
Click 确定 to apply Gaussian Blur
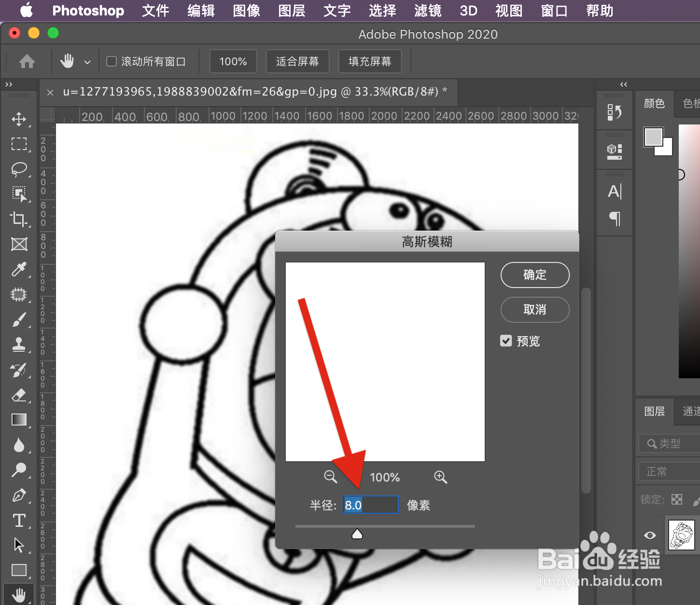click(535, 275)
